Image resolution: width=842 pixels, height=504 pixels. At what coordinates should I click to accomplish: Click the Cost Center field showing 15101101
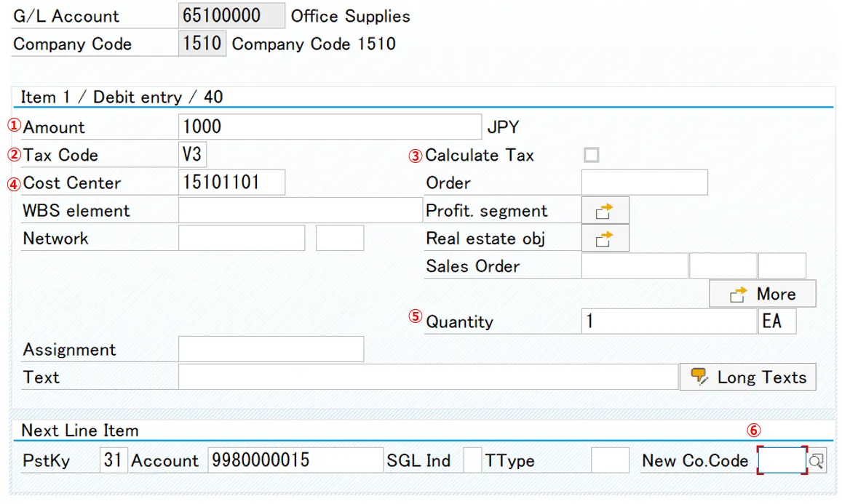(233, 183)
